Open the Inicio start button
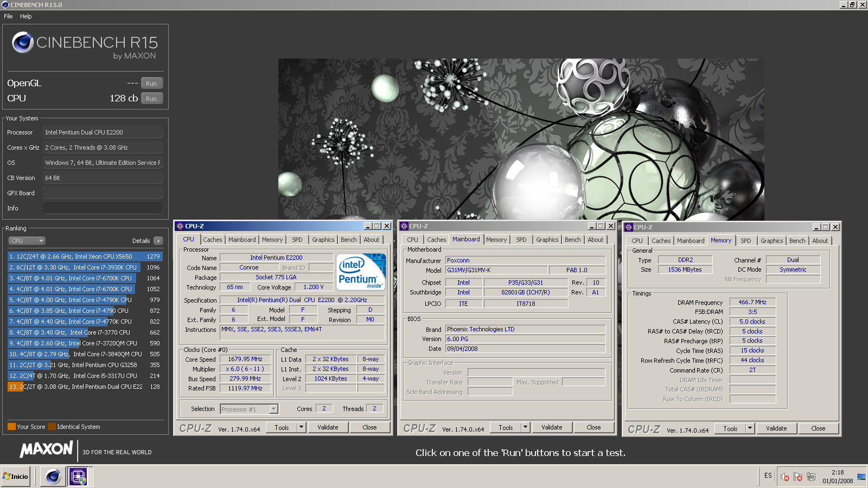This screenshot has height=488, width=868. click(16, 477)
